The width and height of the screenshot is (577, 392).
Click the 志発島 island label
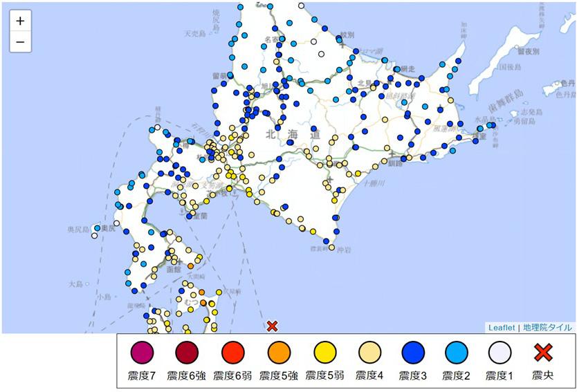532,112
